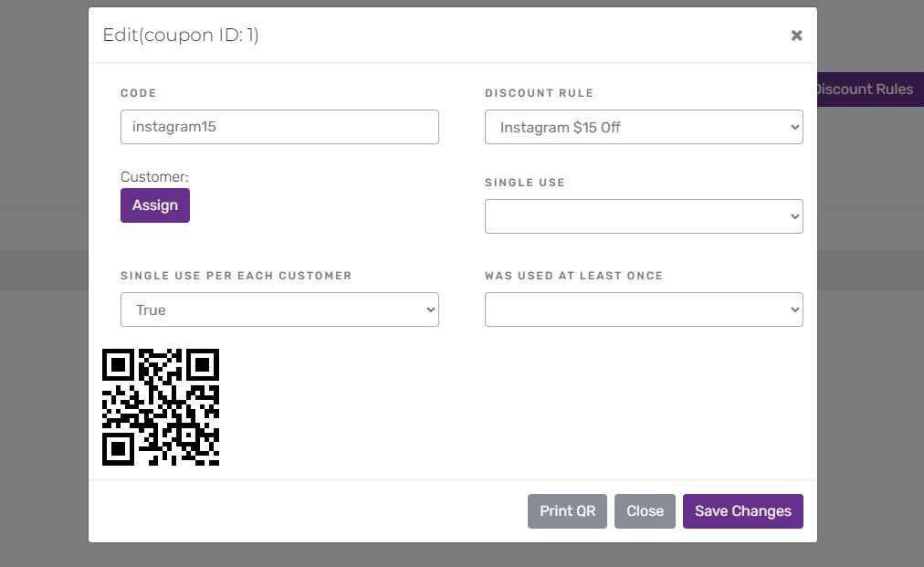Click the Assign customer button
Screen dimensions: 924x567
point(155,205)
